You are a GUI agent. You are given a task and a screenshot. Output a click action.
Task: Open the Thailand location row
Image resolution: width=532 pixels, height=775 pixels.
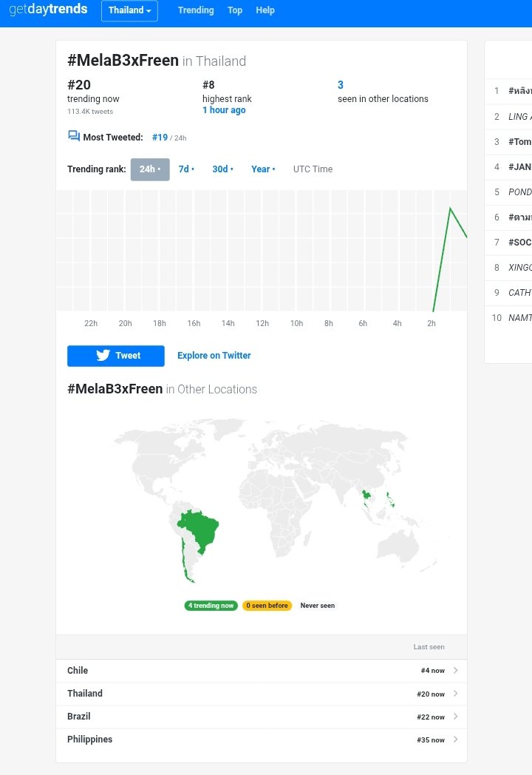tap(262, 694)
